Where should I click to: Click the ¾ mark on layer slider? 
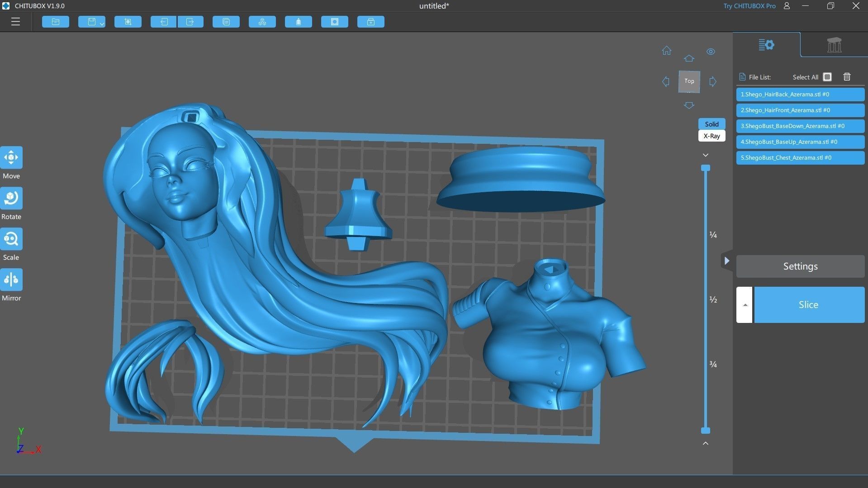713,364
